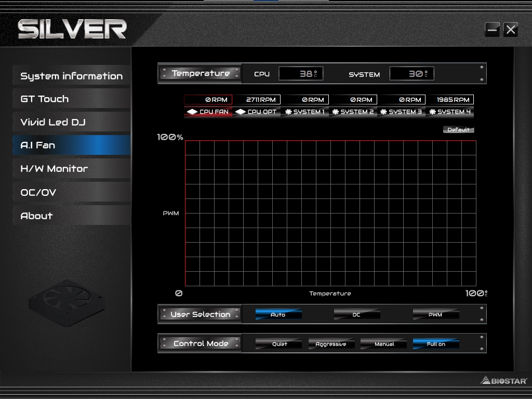Click the SYSTEM temperature readout 30

pos(412,74)
